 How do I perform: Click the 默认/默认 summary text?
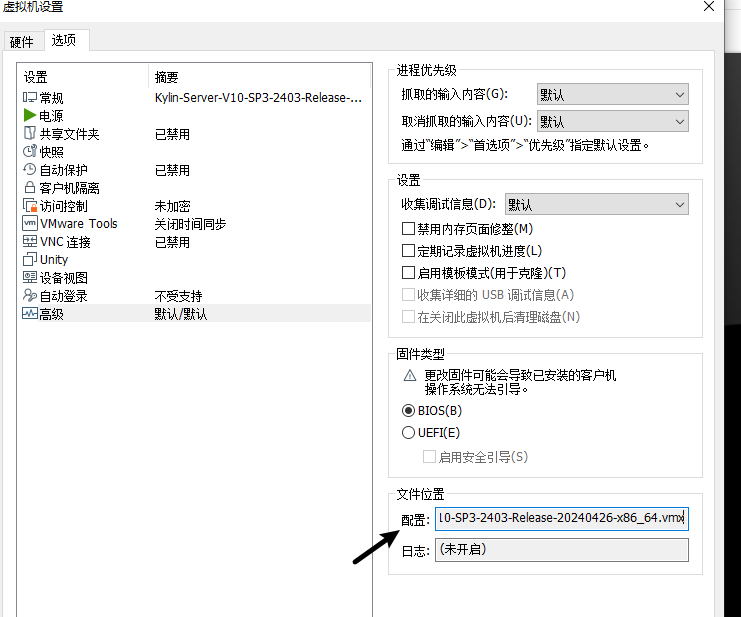click(x=181, y=314)
